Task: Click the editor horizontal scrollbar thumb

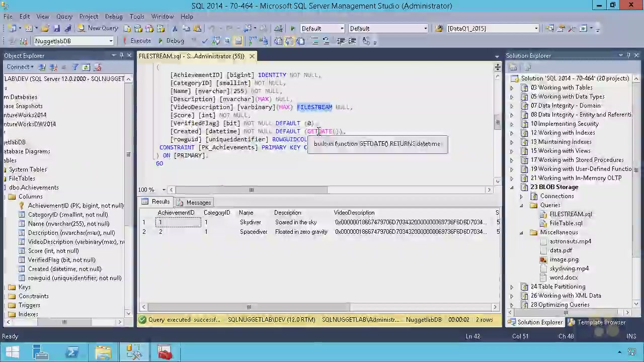Action: (x=252, y=190)
